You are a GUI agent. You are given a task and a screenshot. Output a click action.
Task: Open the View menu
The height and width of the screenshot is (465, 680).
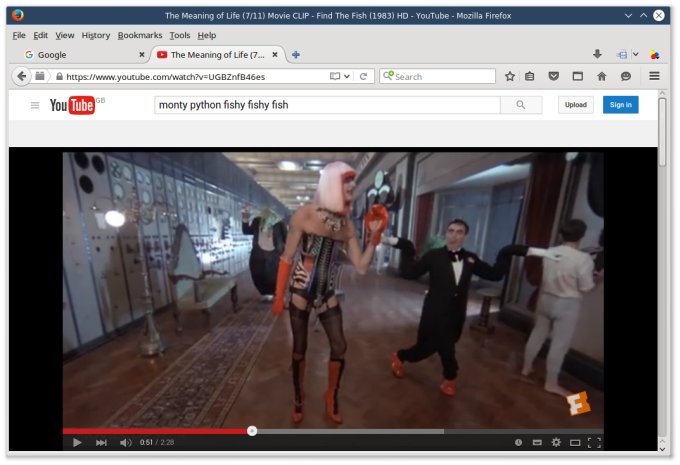[x=65, y=36]
